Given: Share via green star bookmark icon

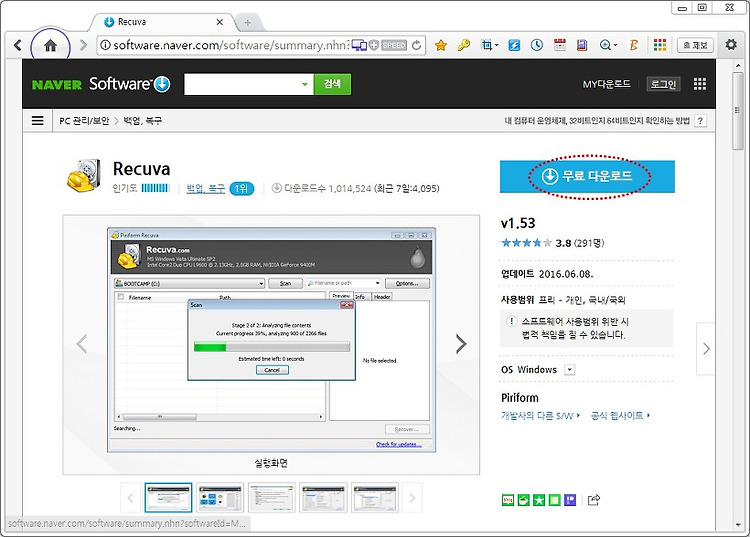Looking at the screenshot, I should pos(539,500).
